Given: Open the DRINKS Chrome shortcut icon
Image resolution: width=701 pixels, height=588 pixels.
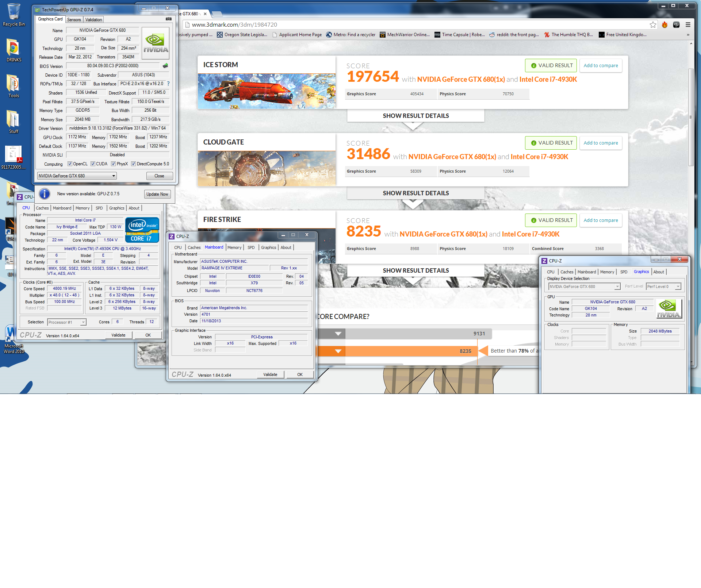Looking at the screenshot, I should click(14, 50).
